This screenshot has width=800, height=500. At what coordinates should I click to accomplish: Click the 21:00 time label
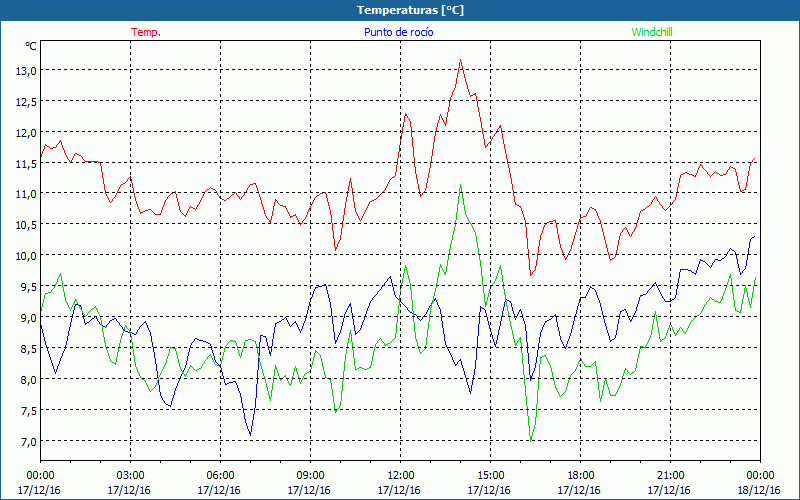[x=670, y=476]
